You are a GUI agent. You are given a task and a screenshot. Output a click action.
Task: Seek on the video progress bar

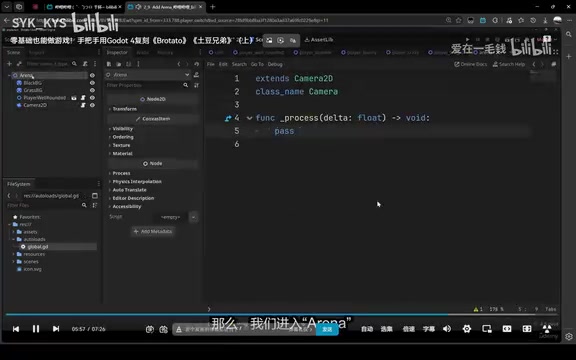pyautogui.click(x=282, y=314)
